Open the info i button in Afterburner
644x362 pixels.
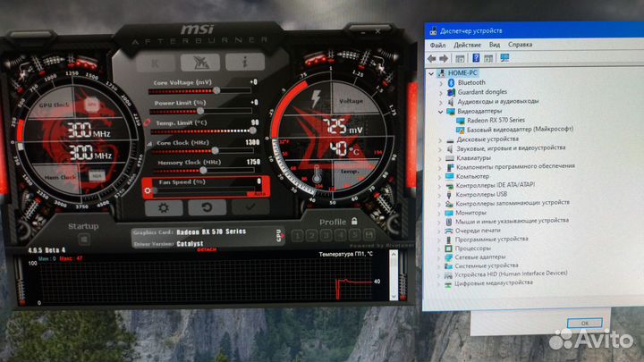[x=245, y=62]
